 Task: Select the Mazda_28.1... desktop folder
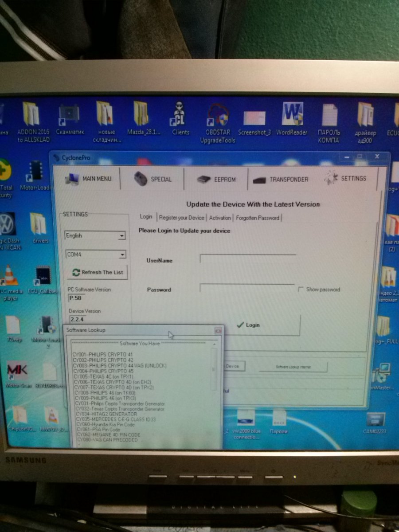(144, 119)
